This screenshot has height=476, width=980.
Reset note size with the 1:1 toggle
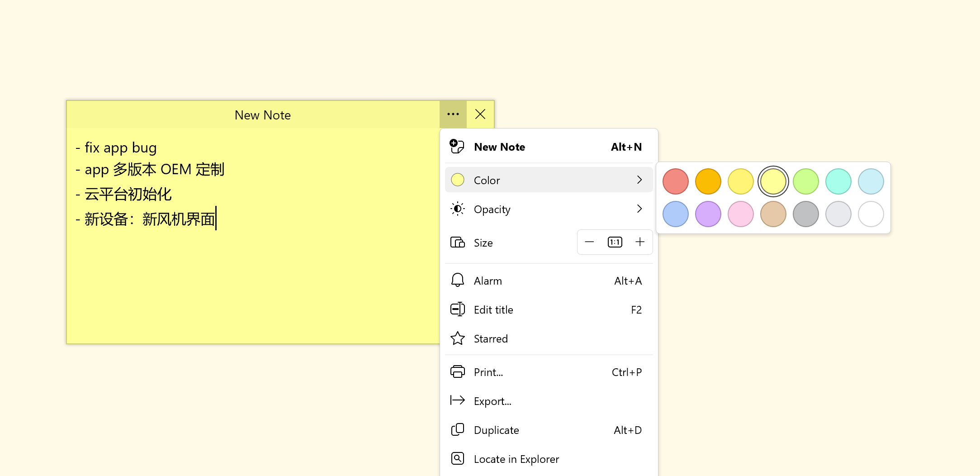tap(615, 242)
